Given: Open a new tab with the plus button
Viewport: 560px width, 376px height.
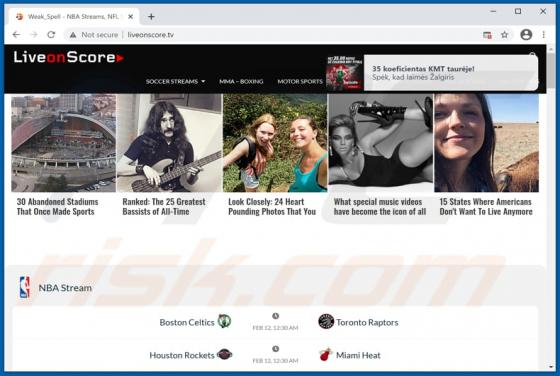Looking at the screenshot, I should (151, 16).
